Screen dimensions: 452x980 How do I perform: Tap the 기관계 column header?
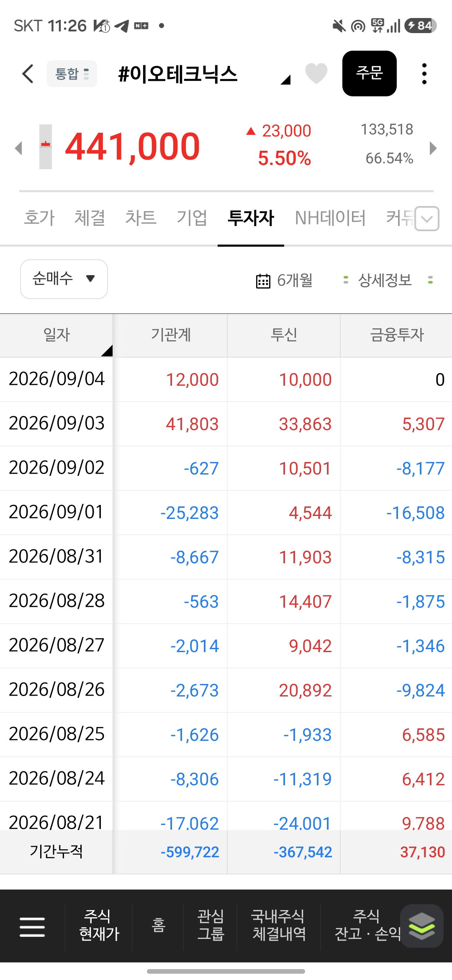[171, 335]
